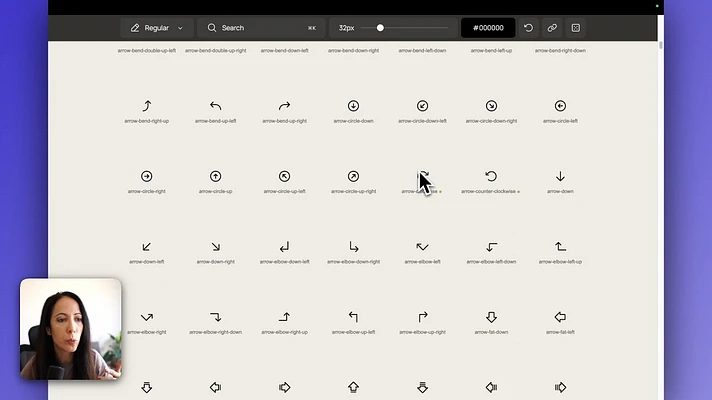Screen dimensions: 712x400
Task: Pick the arrow-down icon
Action: pos(560,176)
